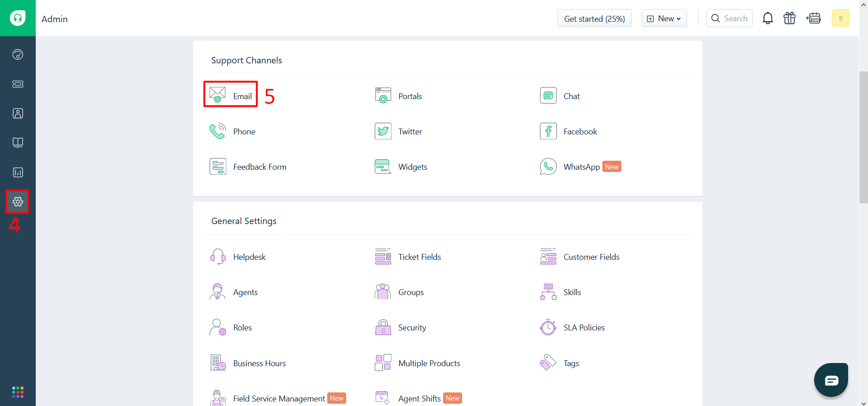Click the vertical page scrollbar
This screenshot has height=406, width=868.
click(x=863, y=136)
